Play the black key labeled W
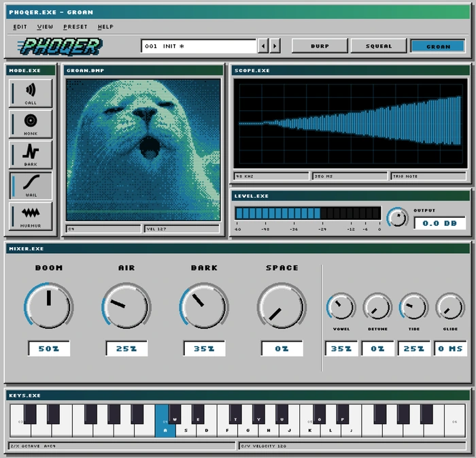Image resolution: width=476 pixels, height=458 pixels. click(x=175, y=414)
